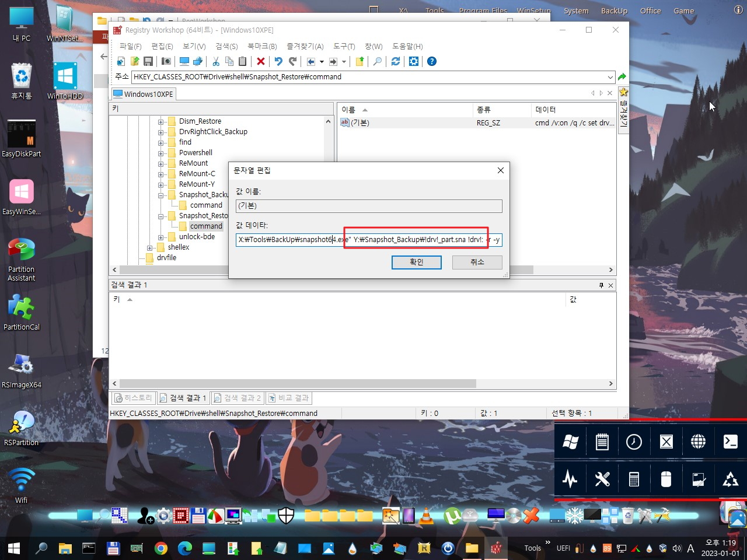747x560 pixels.
Task: Sort by the 데이터 column header
Action: point(573,110)
